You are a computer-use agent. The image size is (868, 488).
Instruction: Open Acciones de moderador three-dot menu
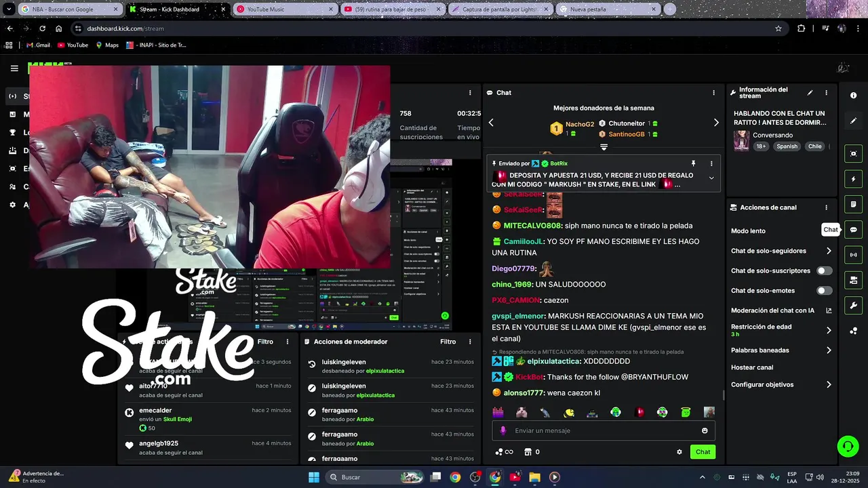tap(469, 342)
